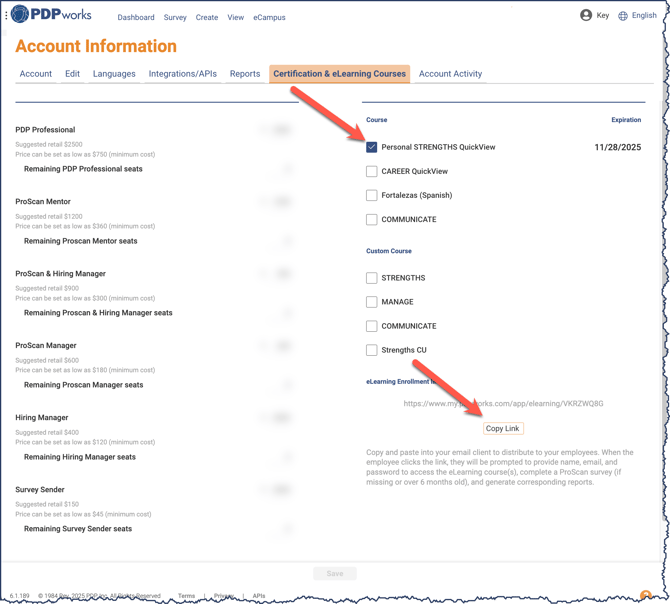Open the Terms link in footer

(x=186, y=596)
